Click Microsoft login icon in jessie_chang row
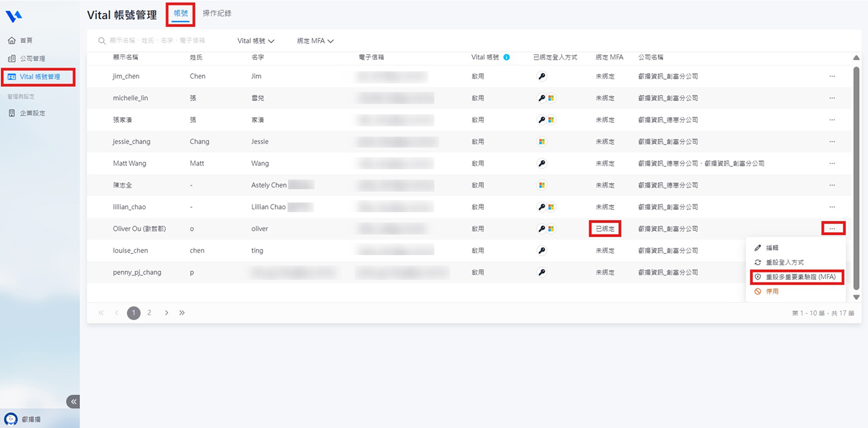This screenshot has width=868, height=428. [542, 141]
